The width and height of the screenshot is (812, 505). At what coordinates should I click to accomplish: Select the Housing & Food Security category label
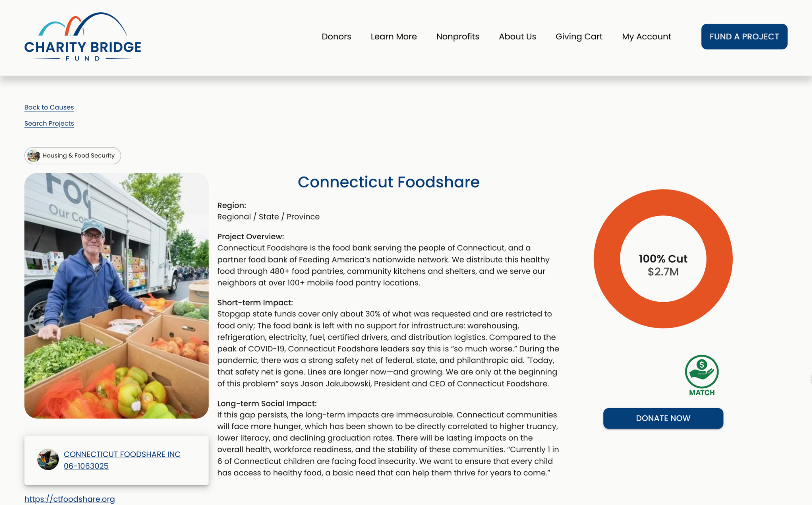78,156
